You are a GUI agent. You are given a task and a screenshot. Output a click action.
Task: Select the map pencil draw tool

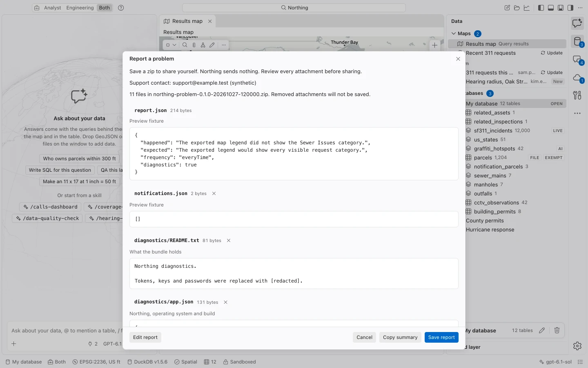212,45
